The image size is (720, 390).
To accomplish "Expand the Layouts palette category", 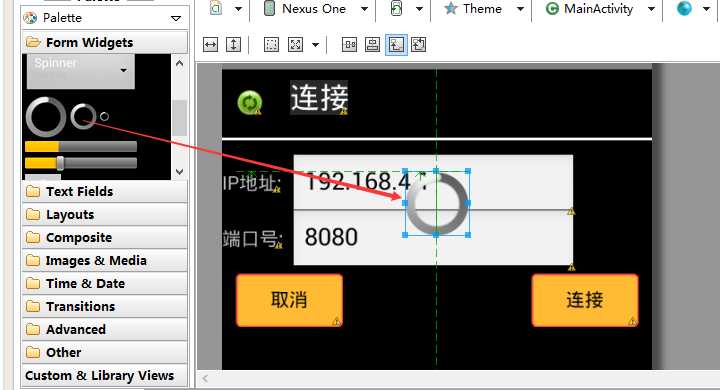I will (105, 215).
